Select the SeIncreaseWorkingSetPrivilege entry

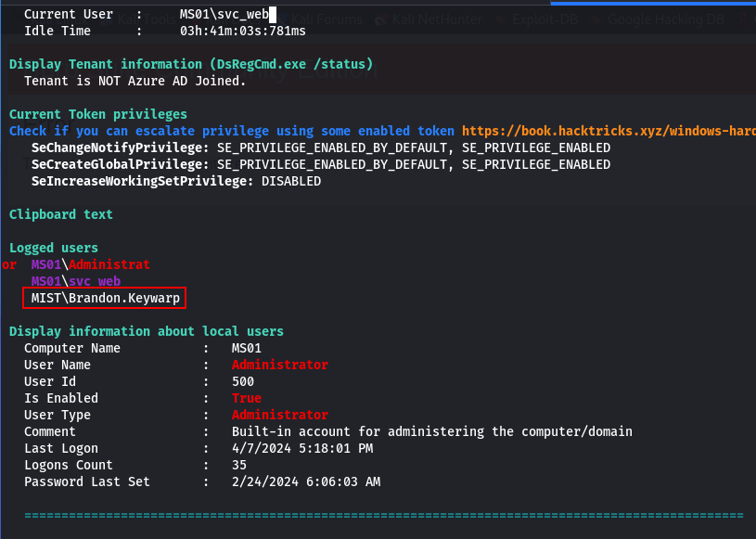click(176, 181)
